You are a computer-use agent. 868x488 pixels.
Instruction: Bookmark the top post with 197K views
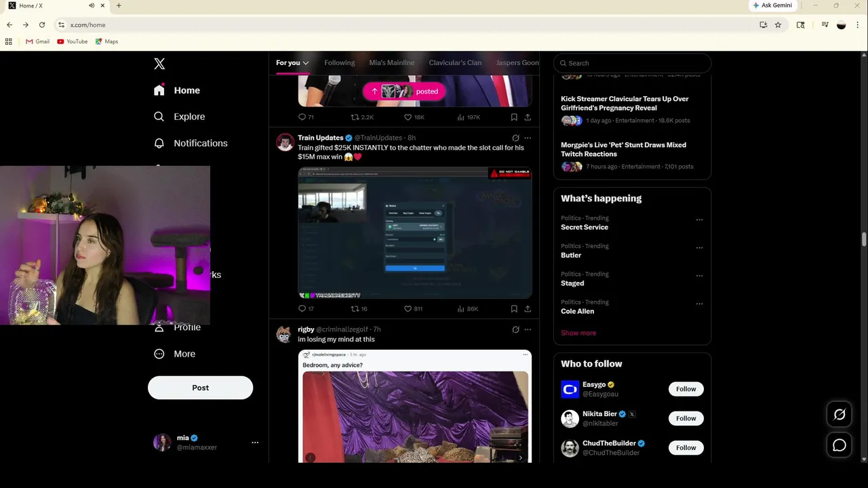[514, 117]
